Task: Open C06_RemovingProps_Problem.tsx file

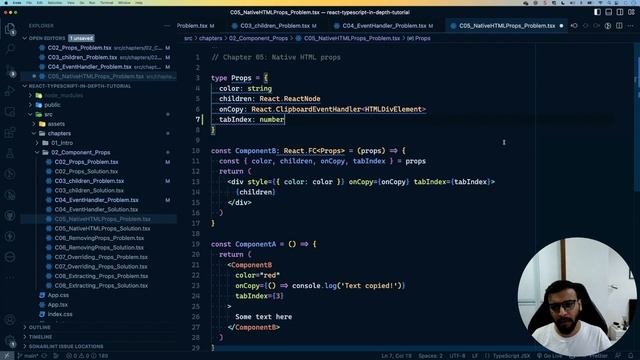Action: 99,238
